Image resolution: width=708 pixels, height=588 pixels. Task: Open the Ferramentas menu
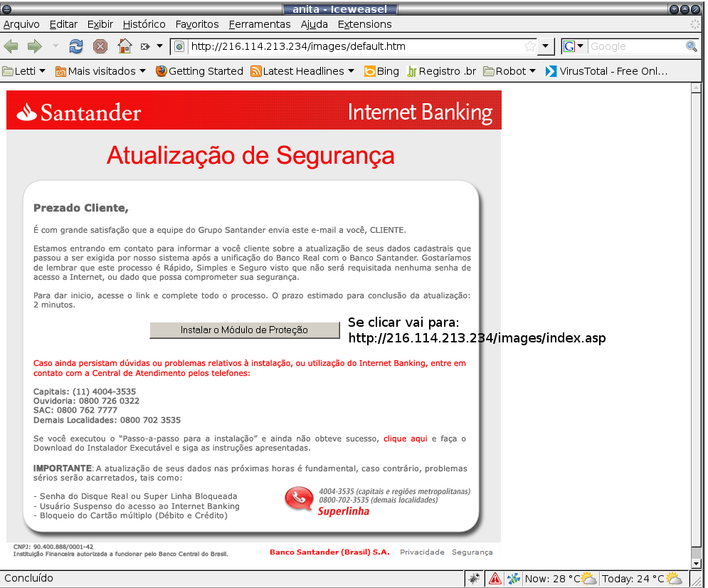click(x=260, y=24)
